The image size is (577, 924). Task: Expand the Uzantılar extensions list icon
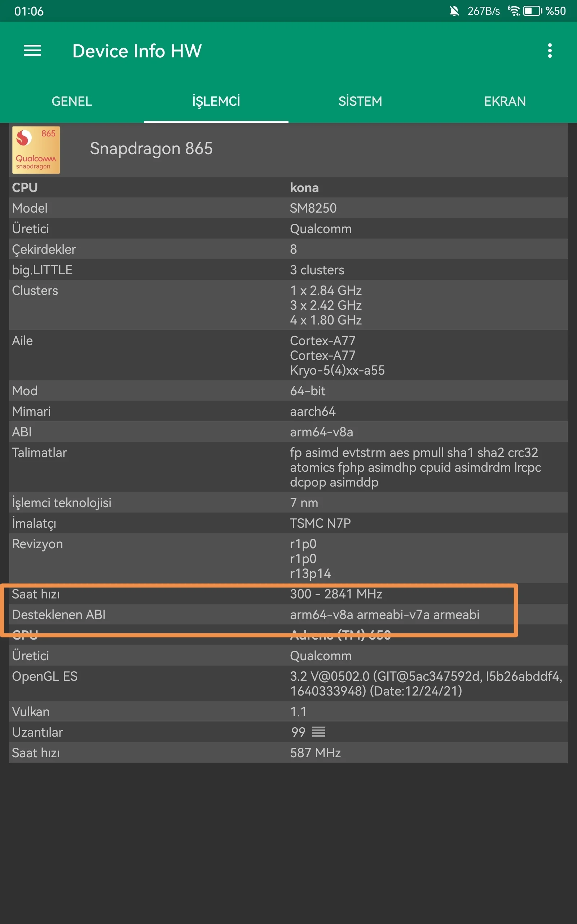[x=318, y=732]
